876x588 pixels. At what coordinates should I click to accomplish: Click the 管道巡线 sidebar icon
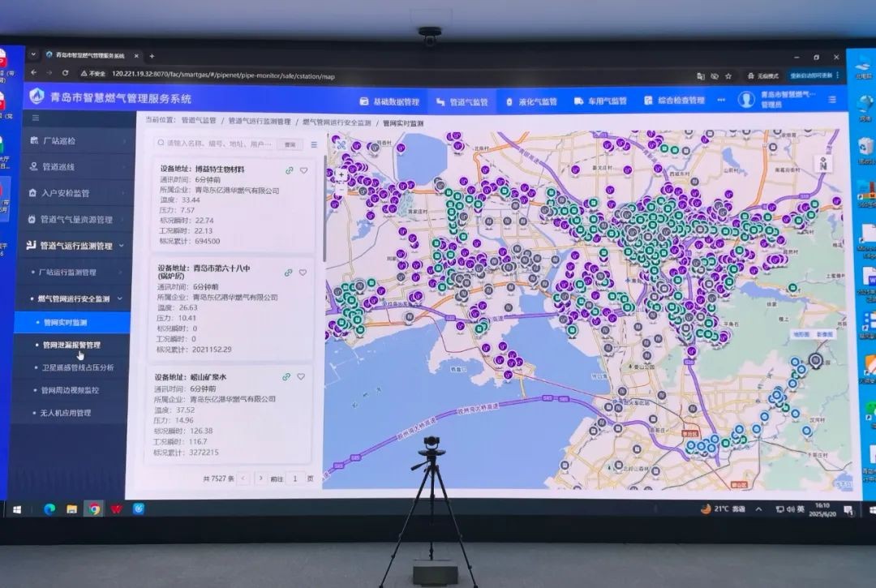(33, 166)
